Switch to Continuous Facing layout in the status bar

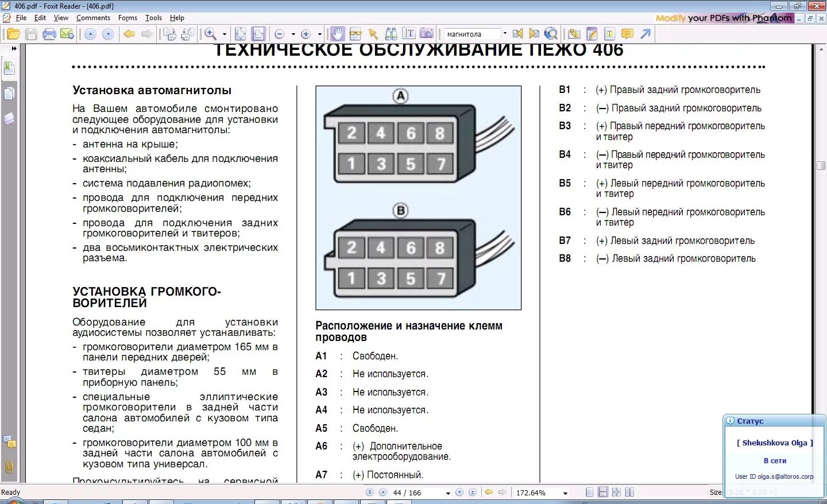(x=616, y=493)
